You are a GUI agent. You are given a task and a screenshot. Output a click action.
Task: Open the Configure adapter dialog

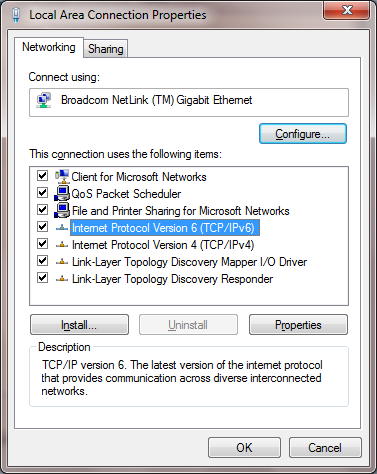point(303,134)
